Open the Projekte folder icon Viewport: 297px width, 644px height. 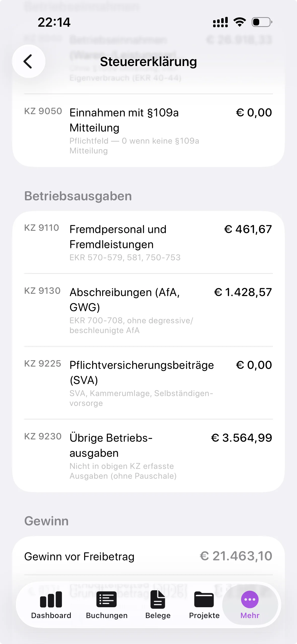(x=204, y=599)
